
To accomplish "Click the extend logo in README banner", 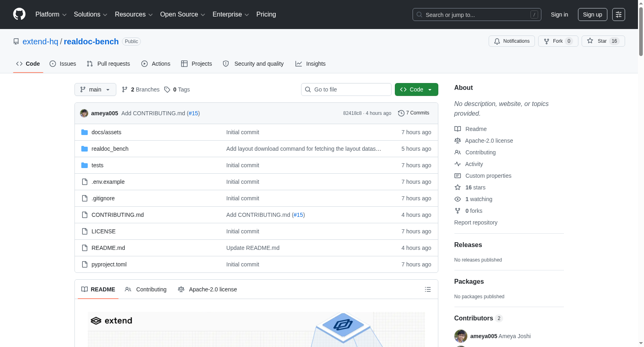I will [111, 321].
